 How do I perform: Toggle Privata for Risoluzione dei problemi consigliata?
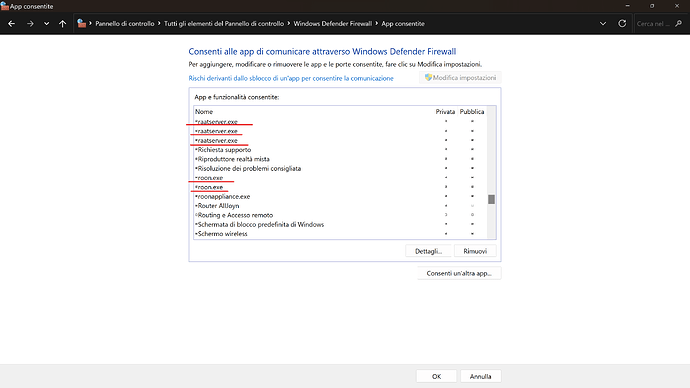click(x=446, y=168)
